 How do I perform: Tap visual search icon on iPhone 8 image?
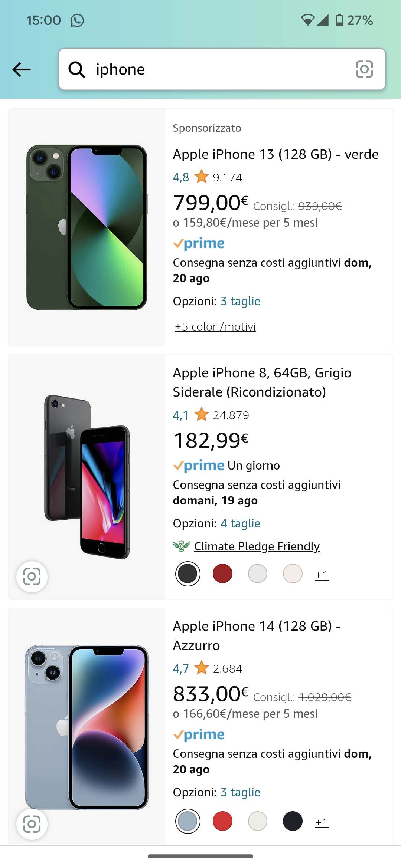point(32,576)
